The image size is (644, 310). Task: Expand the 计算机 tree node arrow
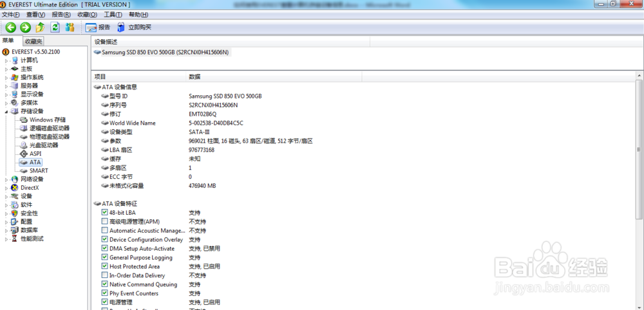pyautogui.click(x=6, y=60)
